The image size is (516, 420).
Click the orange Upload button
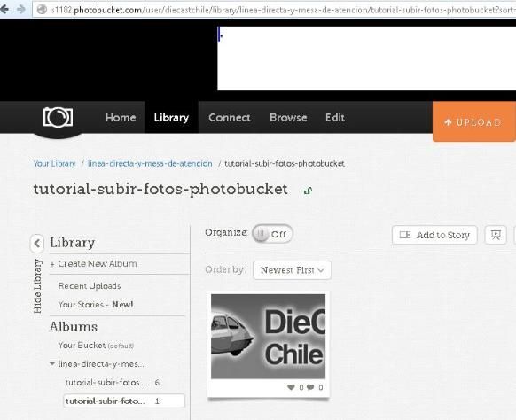473,122
